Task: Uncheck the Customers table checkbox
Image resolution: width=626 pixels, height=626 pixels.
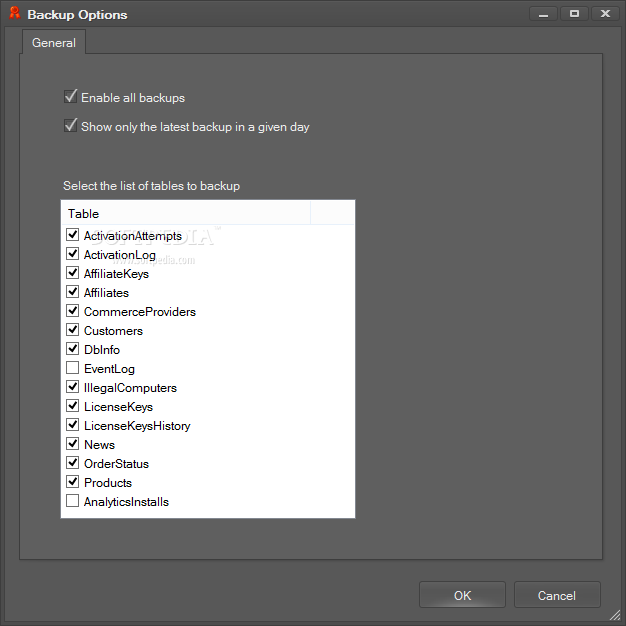Action: tap(72, 330)
